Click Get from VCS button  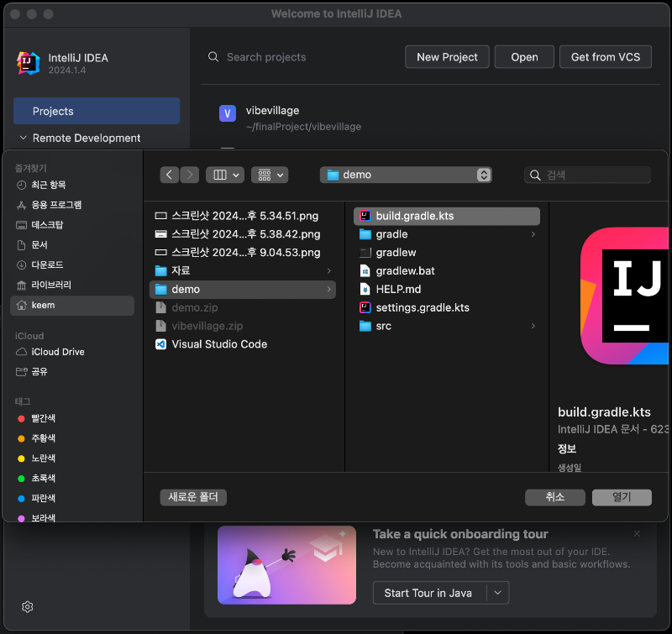click(x=605, y=57)
